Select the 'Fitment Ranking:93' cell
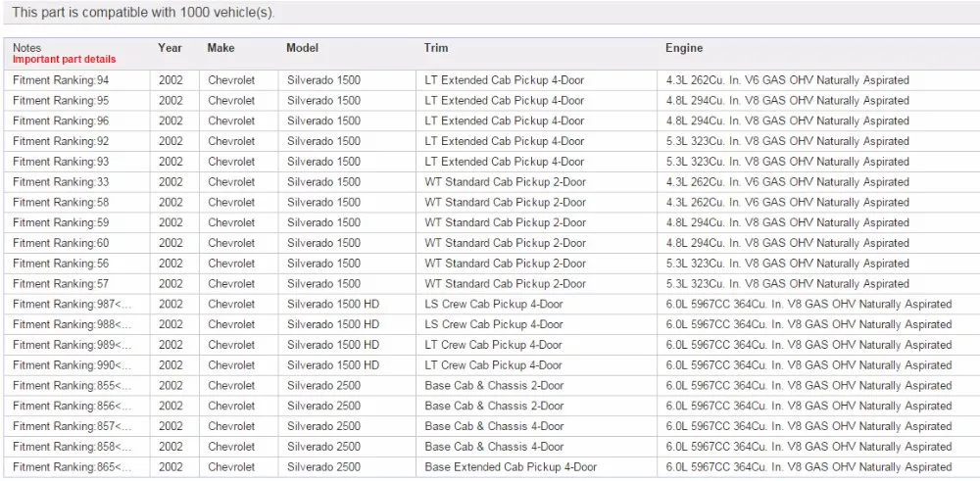980x481 pixels. click(76, 162)
